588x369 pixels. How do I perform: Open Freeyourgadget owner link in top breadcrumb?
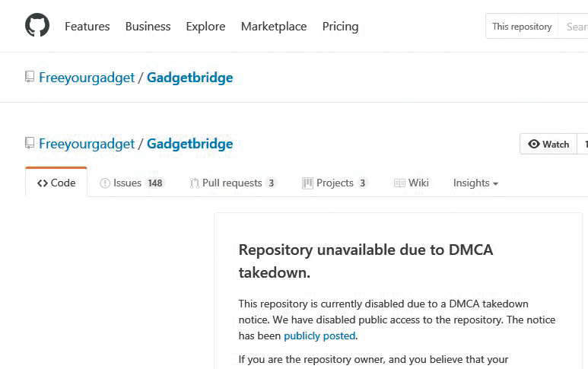pos(87,78)
